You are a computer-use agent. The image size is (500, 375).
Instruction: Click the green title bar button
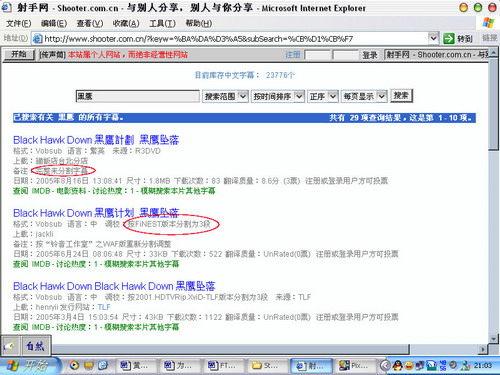[x=478, y=7]
